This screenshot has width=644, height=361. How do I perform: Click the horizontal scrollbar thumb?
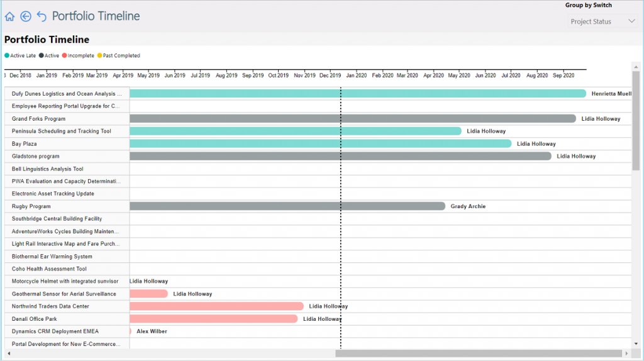tap(479, 353)
